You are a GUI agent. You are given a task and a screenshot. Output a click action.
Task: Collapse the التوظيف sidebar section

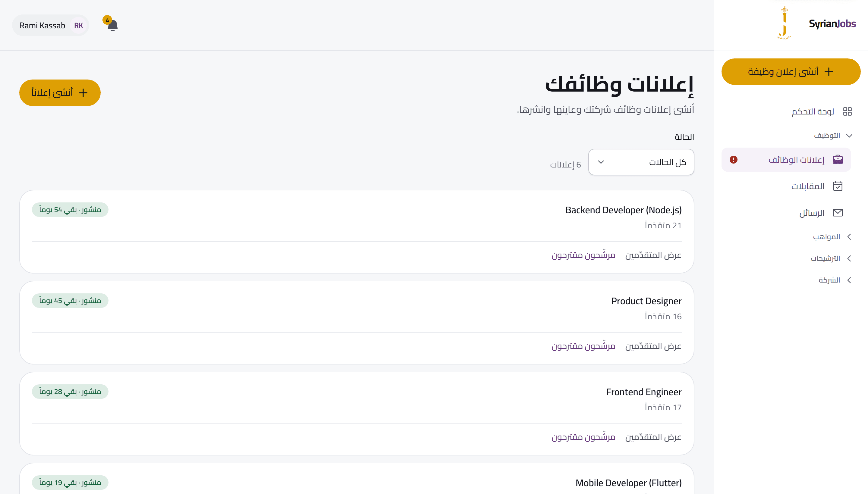coord(833,136)
